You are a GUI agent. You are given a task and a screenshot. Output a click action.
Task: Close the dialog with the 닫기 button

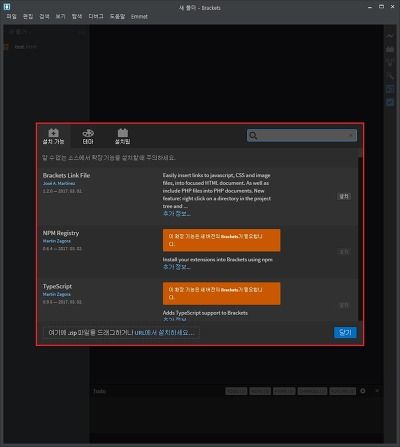coord(345,332)
